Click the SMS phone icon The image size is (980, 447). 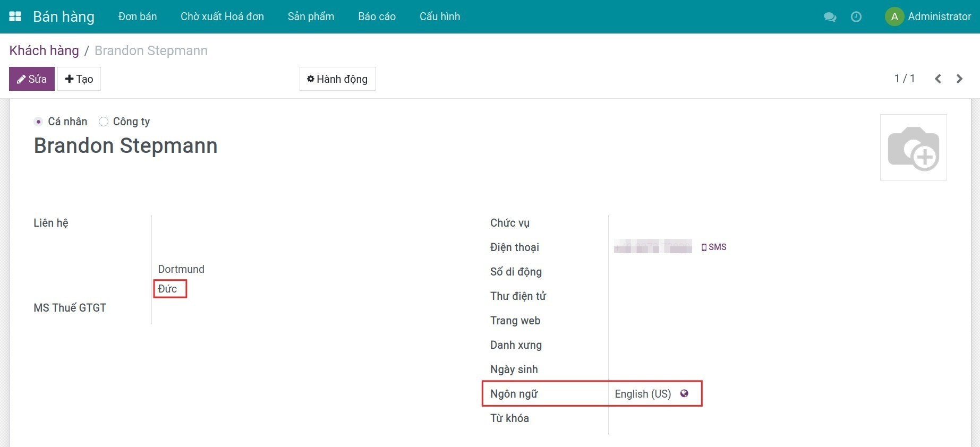(704, 247)
